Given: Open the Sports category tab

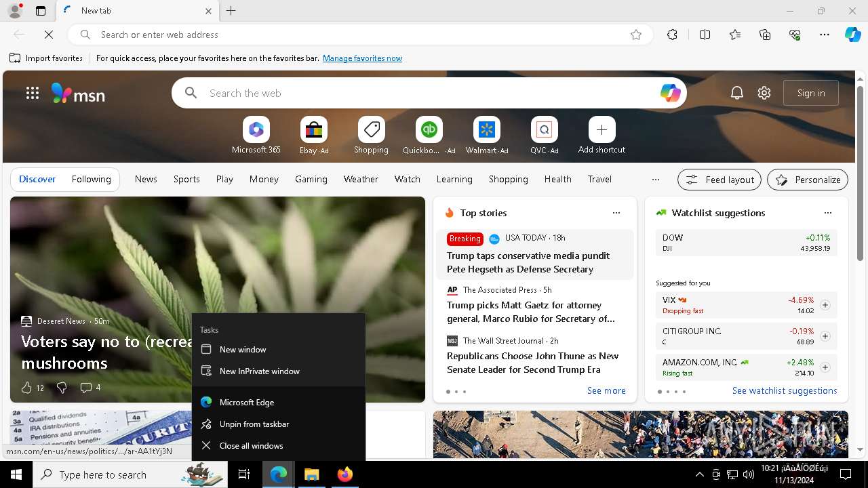Looking at the screenshot, I should [x=186, y=179].
